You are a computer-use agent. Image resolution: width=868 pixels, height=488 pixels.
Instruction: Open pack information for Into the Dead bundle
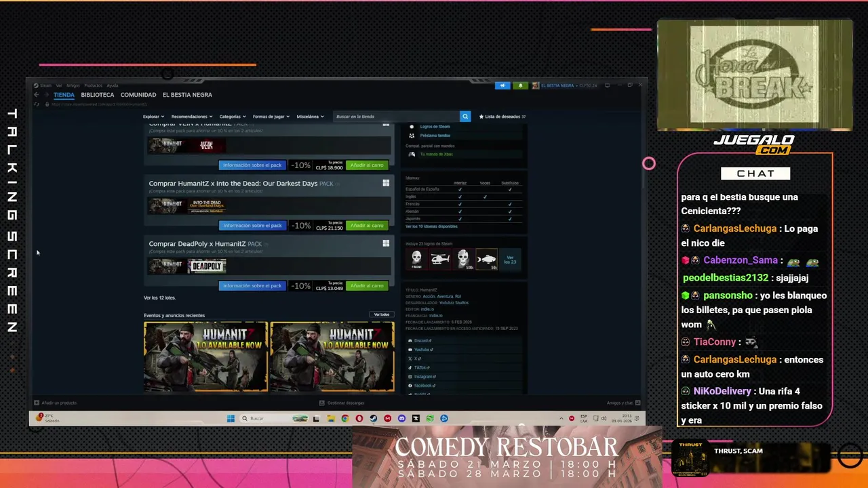[252, 226]
